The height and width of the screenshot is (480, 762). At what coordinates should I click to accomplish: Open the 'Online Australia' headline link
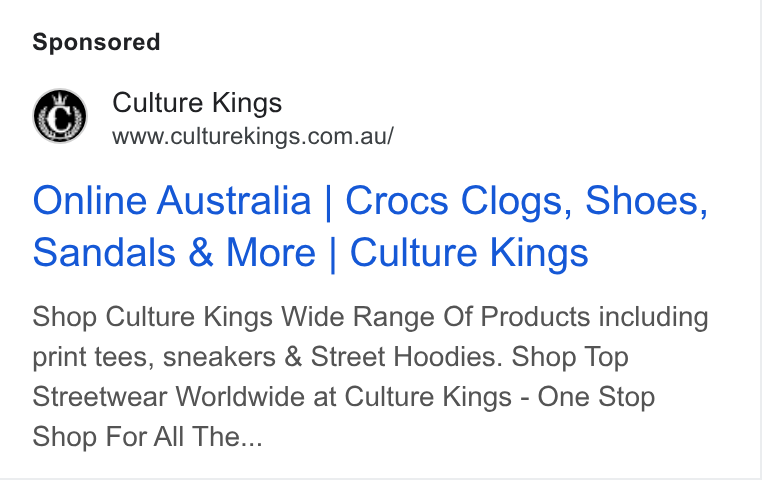[172, 200]
